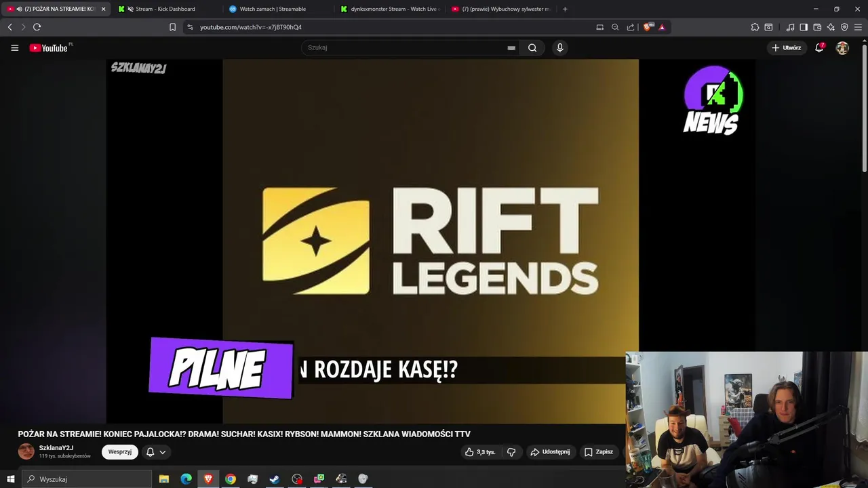This screenshot has width=868, height=488.
Task: Open Microsoft Edge from taskbar
Action: (186, 479)
